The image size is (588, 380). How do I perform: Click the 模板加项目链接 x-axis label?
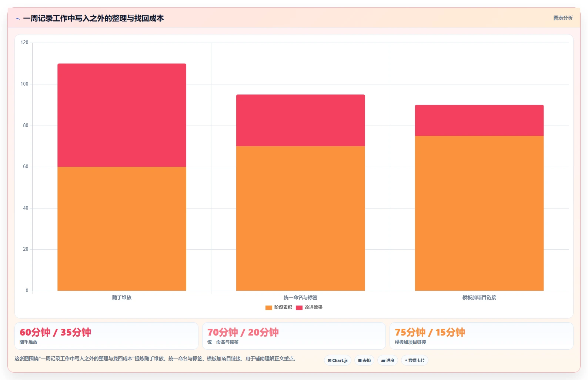[479, 297]
